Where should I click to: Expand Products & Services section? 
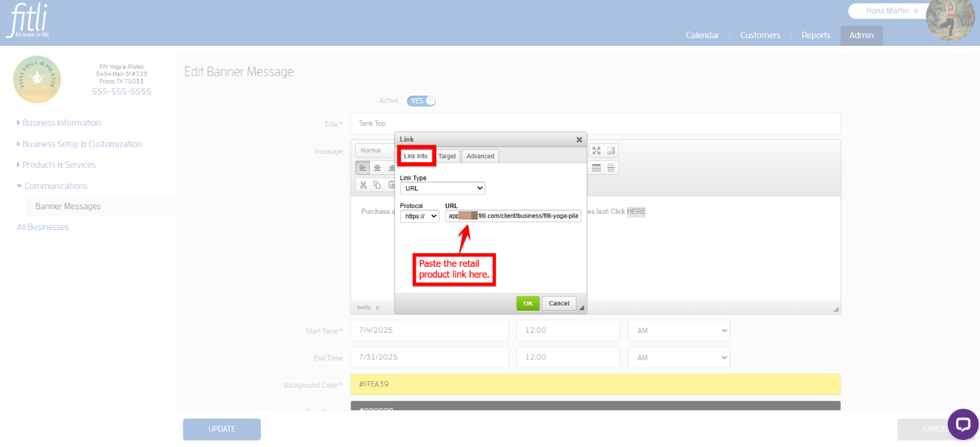[x=56, y=165]
